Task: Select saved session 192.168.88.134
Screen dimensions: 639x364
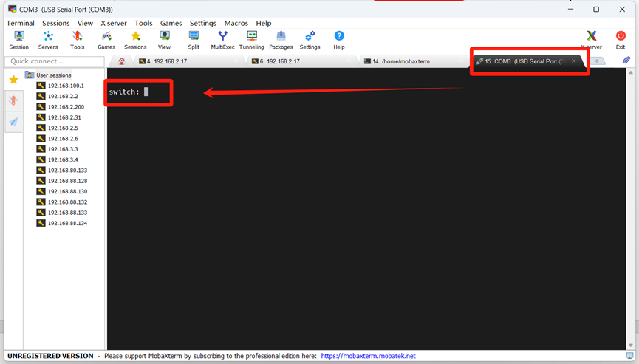Action: click(67, 223)
